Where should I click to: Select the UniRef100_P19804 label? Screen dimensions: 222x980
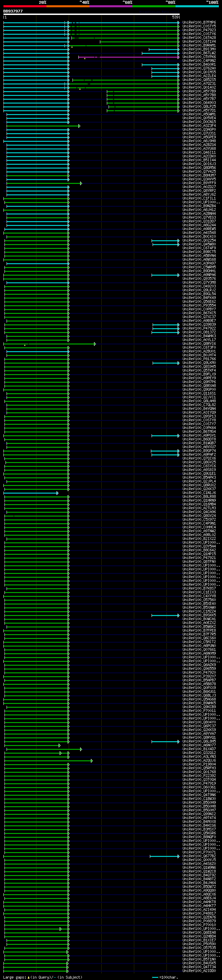pos(199,764)
